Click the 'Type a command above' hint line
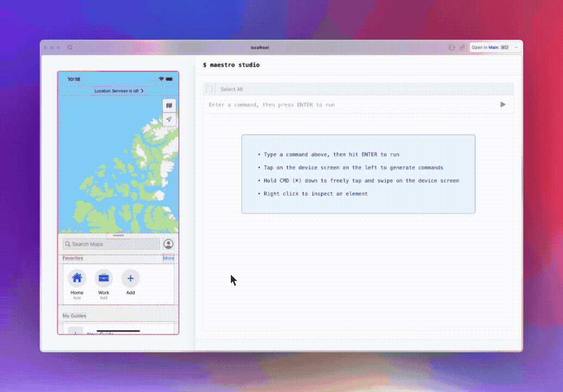Screen dimensions: 563x392 pos(332,155)
